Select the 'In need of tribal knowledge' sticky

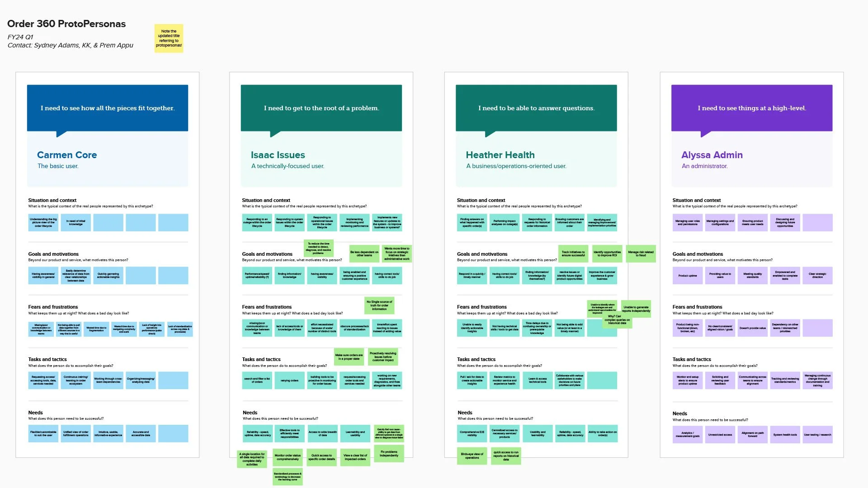[x=75, y=223]
